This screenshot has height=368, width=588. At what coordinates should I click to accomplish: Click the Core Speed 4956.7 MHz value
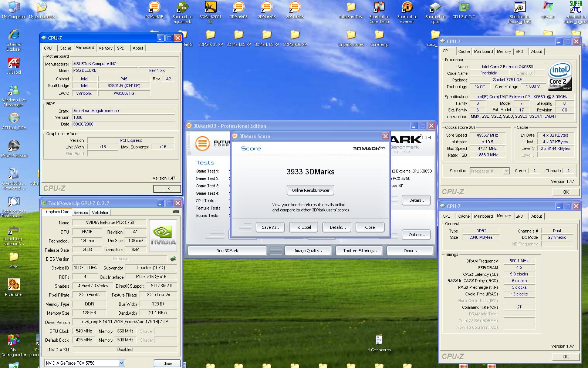[487, 136]
